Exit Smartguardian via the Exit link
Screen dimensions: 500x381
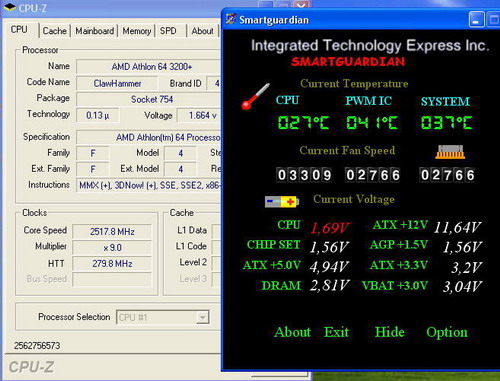[337, 332]
